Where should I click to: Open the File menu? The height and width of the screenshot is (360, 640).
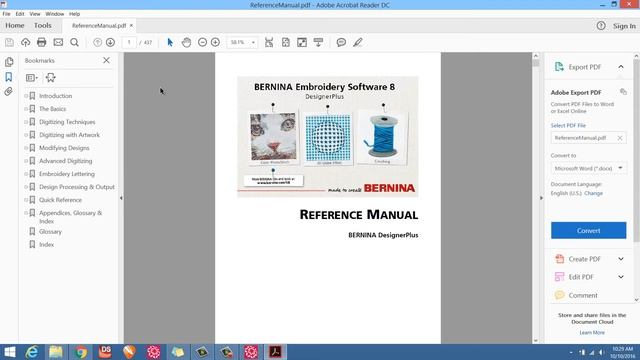pyautogui.click(x=7, y=14)
